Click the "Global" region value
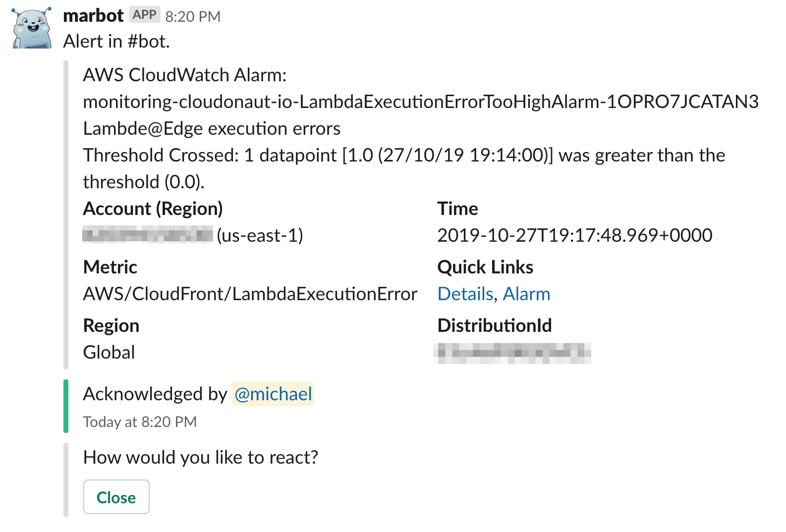 [x=109, y=353]
